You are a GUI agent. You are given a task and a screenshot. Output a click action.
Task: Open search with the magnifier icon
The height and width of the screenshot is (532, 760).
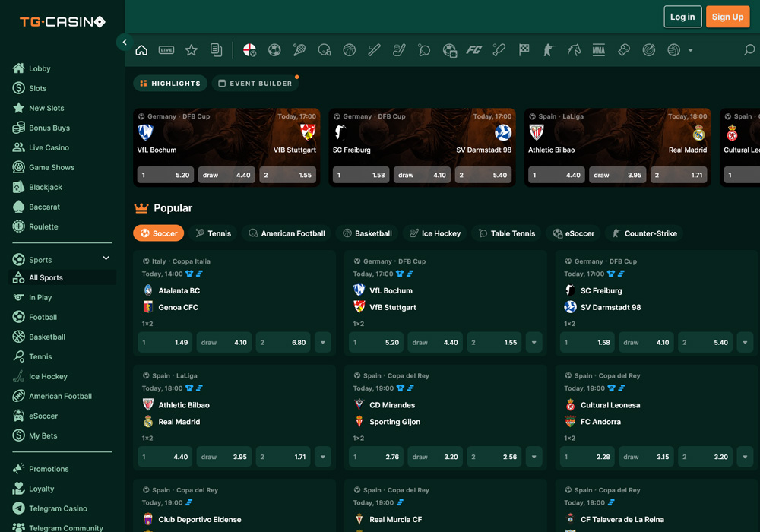point(749,50)
